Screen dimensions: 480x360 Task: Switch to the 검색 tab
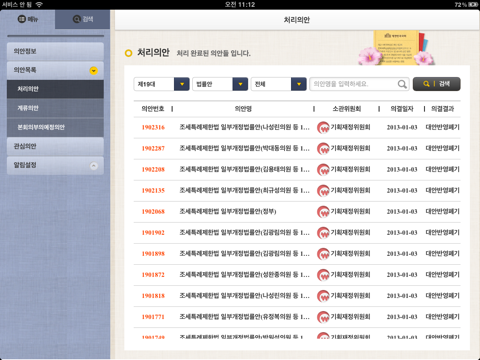(x=83, y=19)
